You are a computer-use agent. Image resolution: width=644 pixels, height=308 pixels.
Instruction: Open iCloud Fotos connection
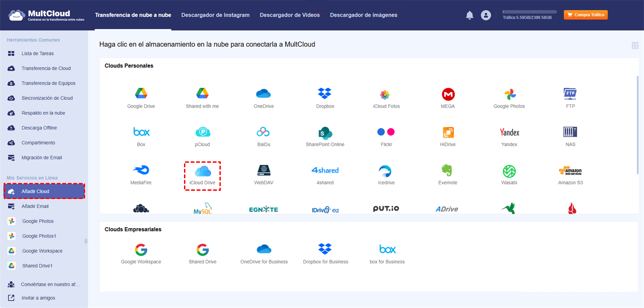point(386,95)
